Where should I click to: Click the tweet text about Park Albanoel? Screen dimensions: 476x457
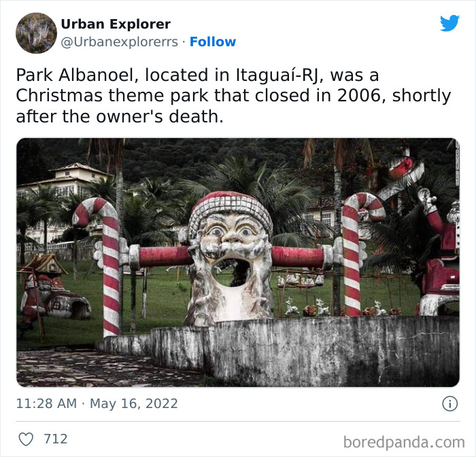[x=233, y=96]
